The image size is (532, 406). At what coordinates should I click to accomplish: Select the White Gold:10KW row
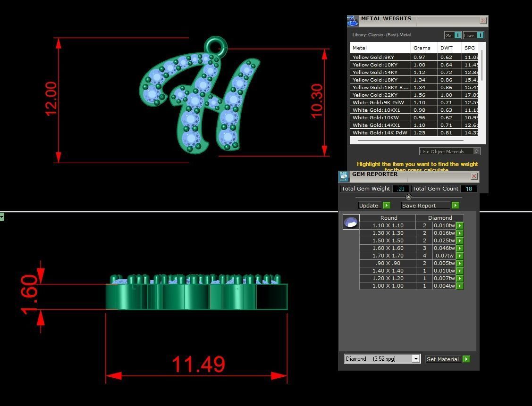pyautogui.click(x=414, y=117)
